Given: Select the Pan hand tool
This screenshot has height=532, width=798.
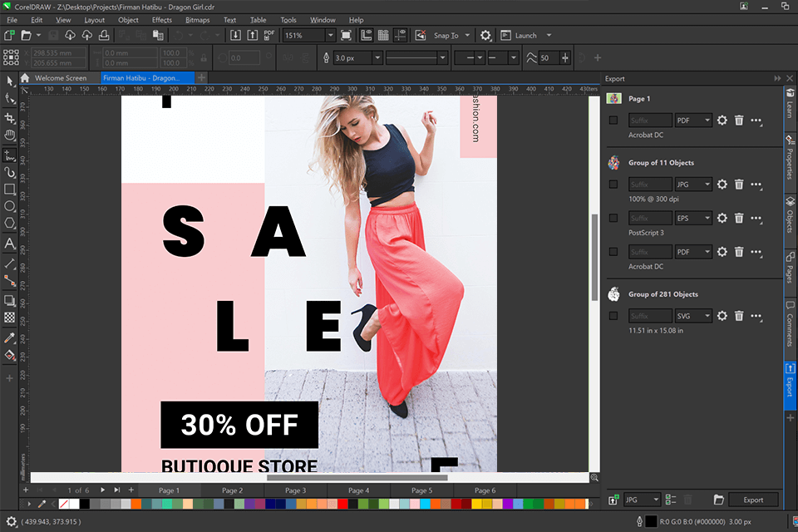Looking at the screenshot, I should click(x=10, y=135).
